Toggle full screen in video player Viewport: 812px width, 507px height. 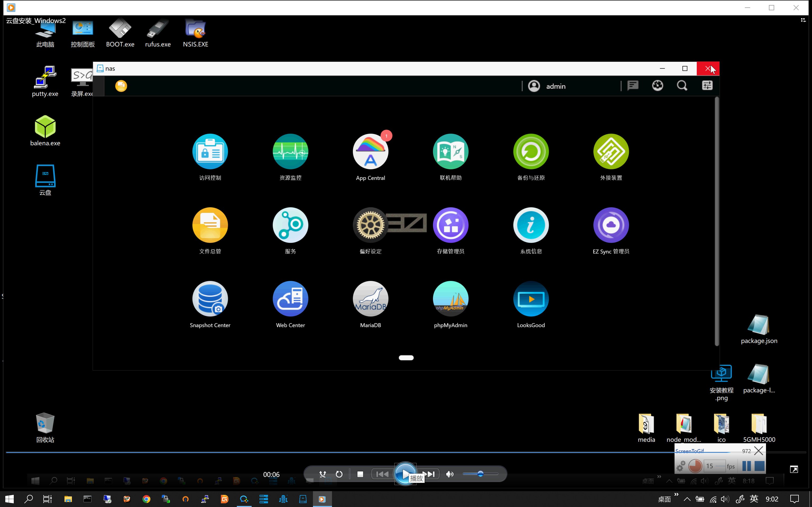pos(794,470)
